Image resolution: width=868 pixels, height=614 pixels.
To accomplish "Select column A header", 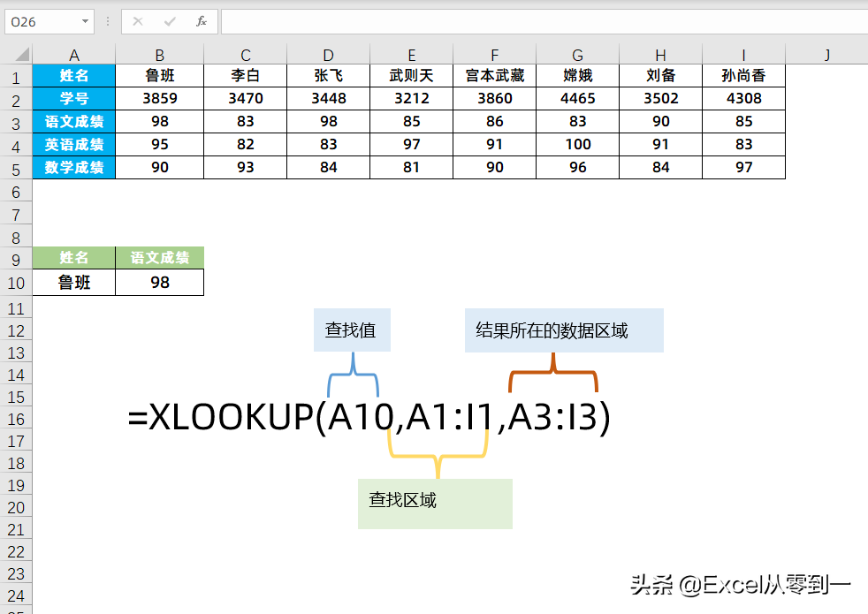I will [73, 55].
